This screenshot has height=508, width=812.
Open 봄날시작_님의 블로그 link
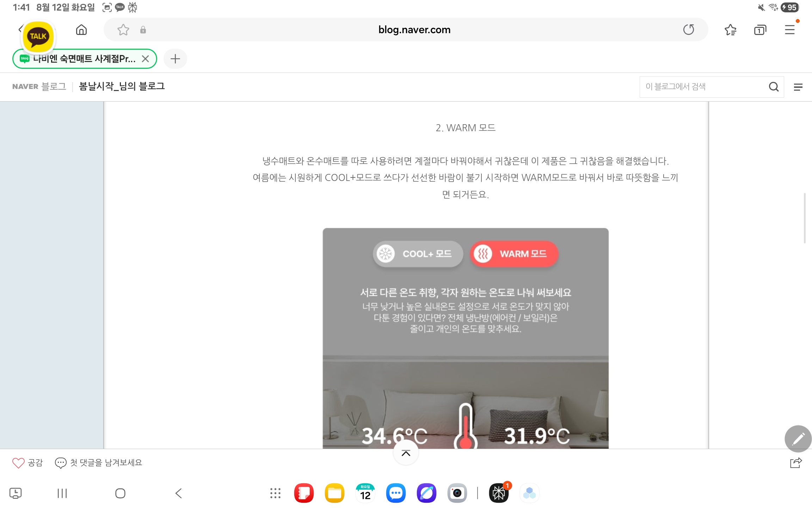pyautogui.click(x=122, y=86)
